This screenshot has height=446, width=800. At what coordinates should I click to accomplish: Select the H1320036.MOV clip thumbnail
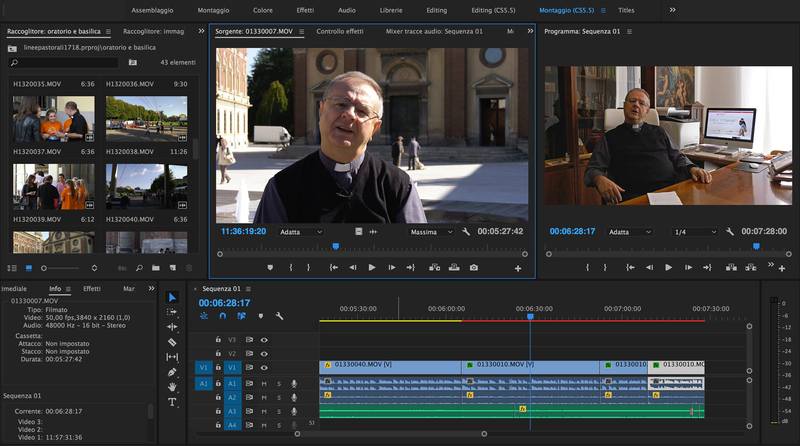146,119
